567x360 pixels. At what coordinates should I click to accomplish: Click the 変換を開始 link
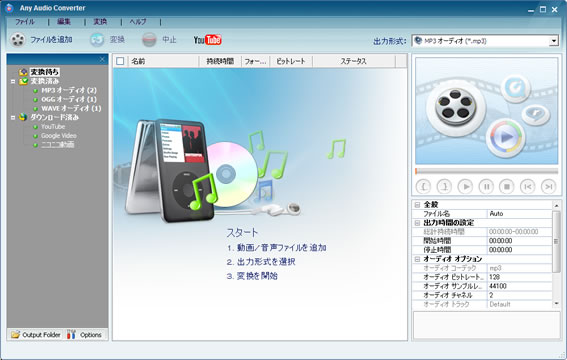(x=257, y=276)
